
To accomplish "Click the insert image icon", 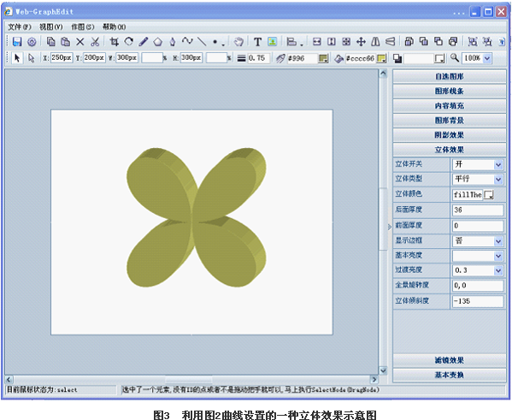I will click(x=273, y=42).
